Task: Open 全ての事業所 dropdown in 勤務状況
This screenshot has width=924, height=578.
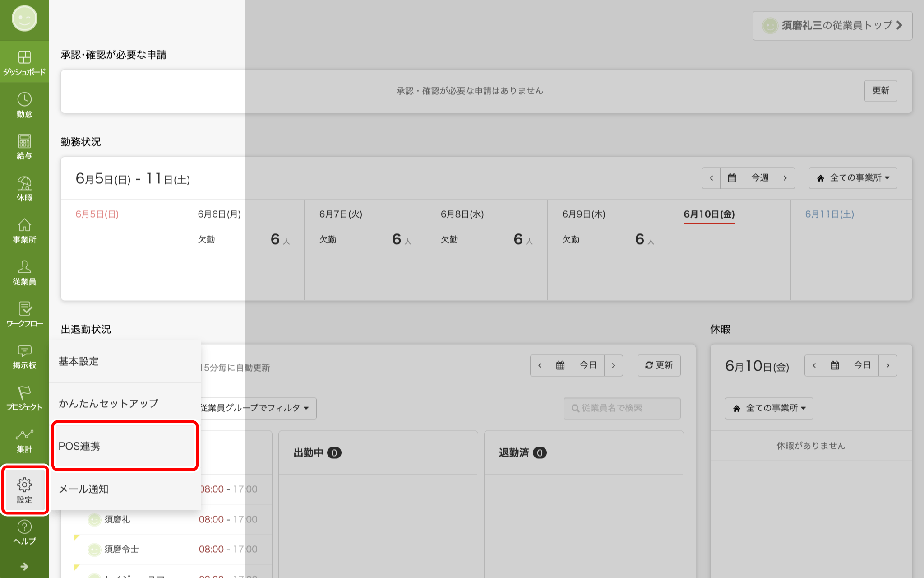Action: tap(853, 178)
